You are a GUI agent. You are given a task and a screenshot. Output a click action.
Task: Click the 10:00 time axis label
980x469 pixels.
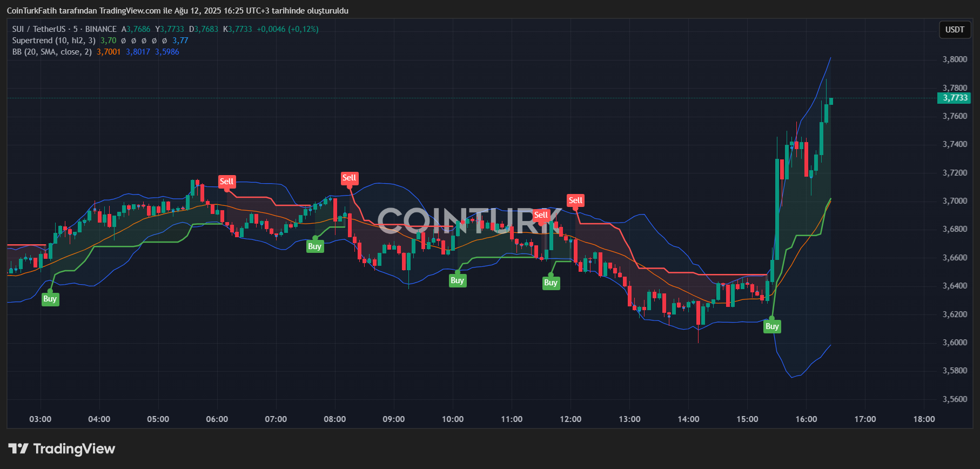pos(453,419)
